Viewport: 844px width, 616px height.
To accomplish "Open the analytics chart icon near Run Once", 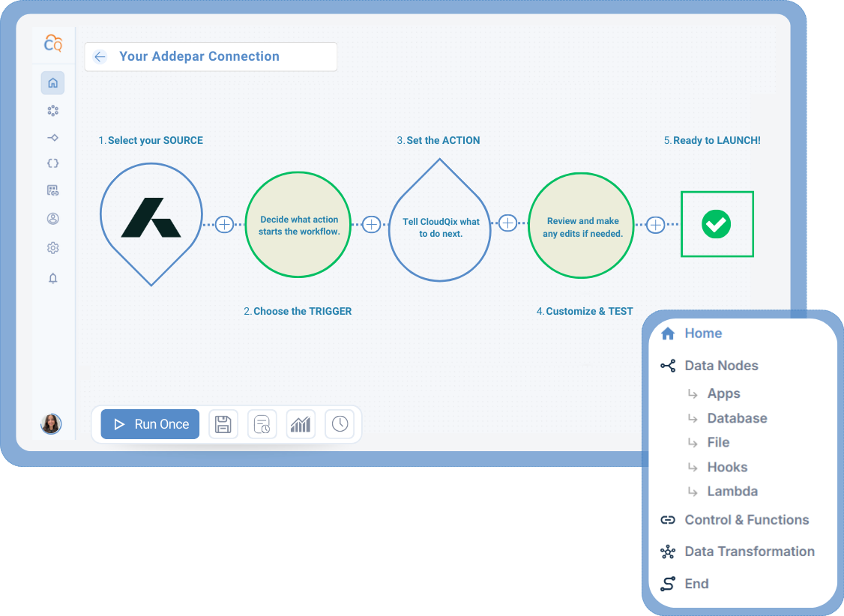I will pos(301,424).
